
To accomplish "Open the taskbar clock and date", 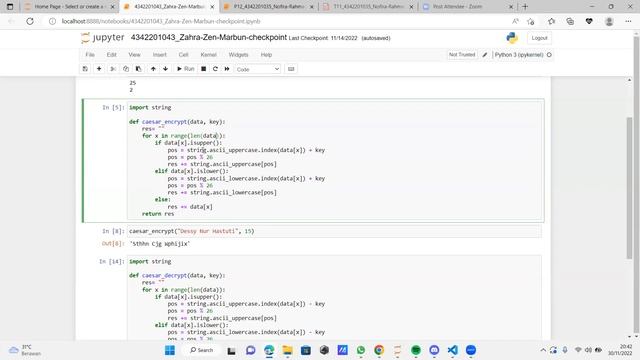I will [x=620, y=350].
